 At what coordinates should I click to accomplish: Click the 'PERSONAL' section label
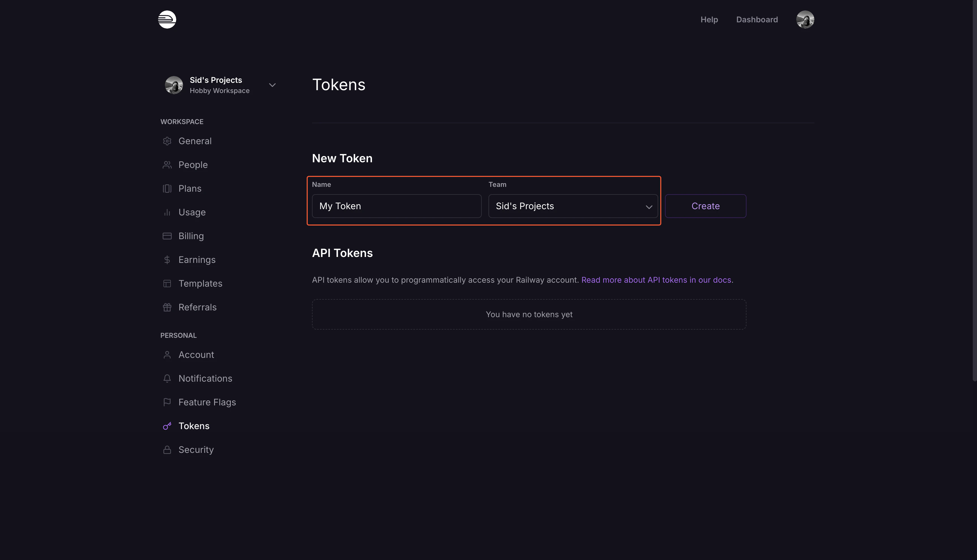pyautogui.click(x=178, y=336)
